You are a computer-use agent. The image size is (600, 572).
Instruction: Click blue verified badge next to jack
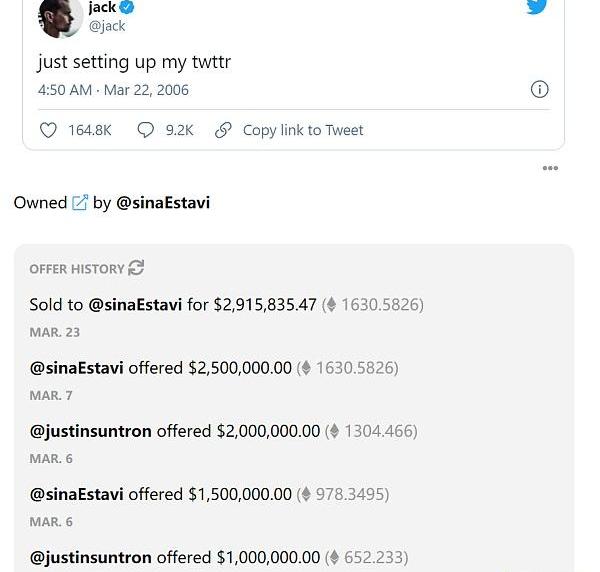[x=127, y=8]
